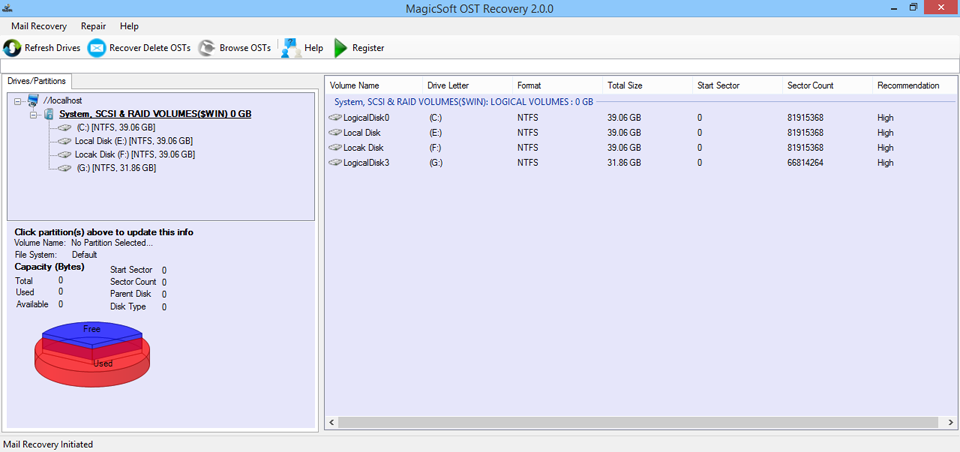Click the horizontal scrollbar left arrow
The height and width of the screenshot is (452, 960).
click(x=331, y=423)
